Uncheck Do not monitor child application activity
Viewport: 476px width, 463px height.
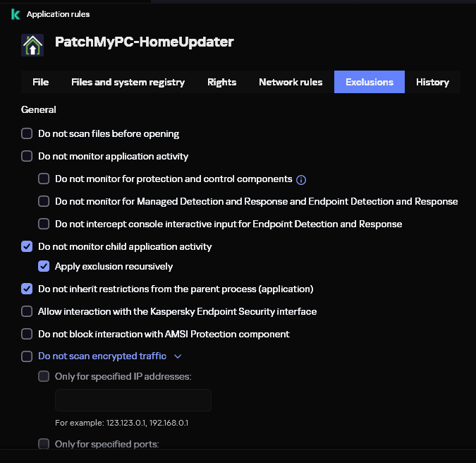[27, 246]
